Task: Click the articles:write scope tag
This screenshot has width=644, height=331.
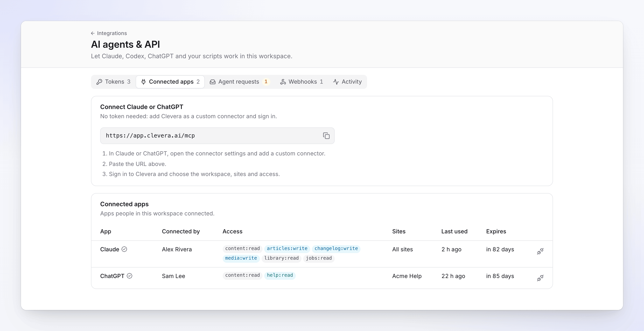Action: 287,248
